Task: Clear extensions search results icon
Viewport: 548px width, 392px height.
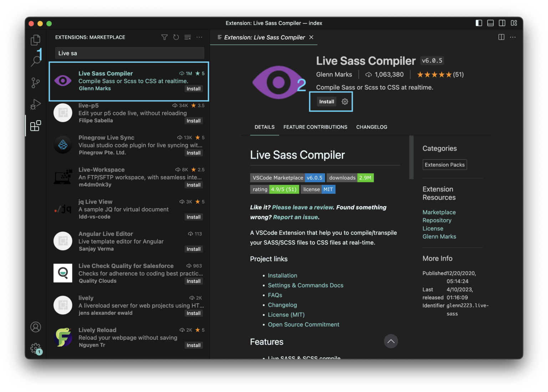Action: tap(188, 37)
